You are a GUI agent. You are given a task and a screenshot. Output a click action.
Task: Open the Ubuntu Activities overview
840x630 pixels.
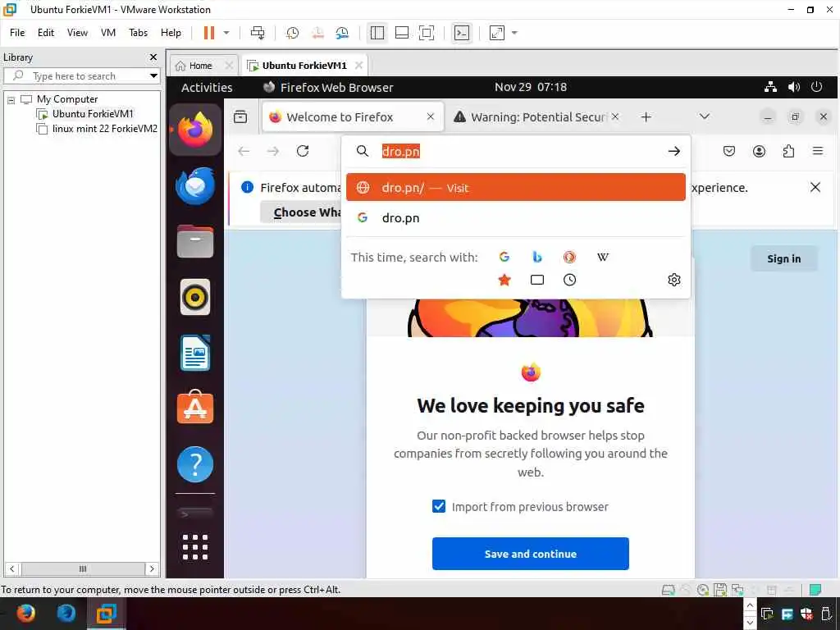point(207,87)
